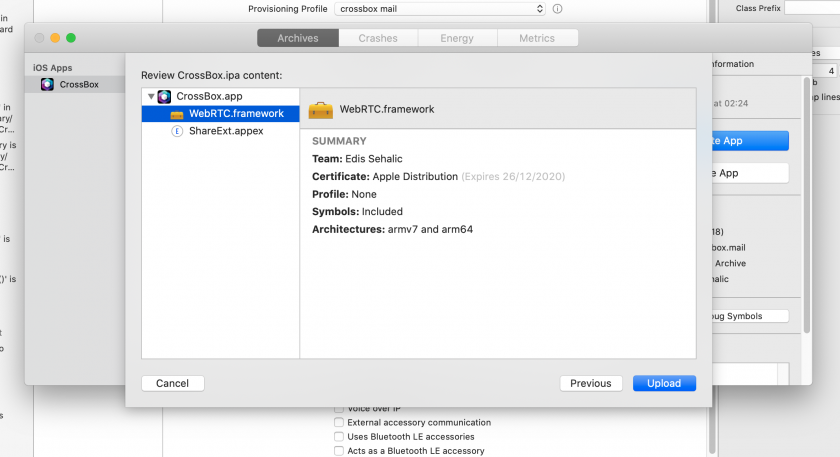The image size is (840, 457).
Task: Click the iOS Apps sidebar heading
Action: tap(52, 68)
